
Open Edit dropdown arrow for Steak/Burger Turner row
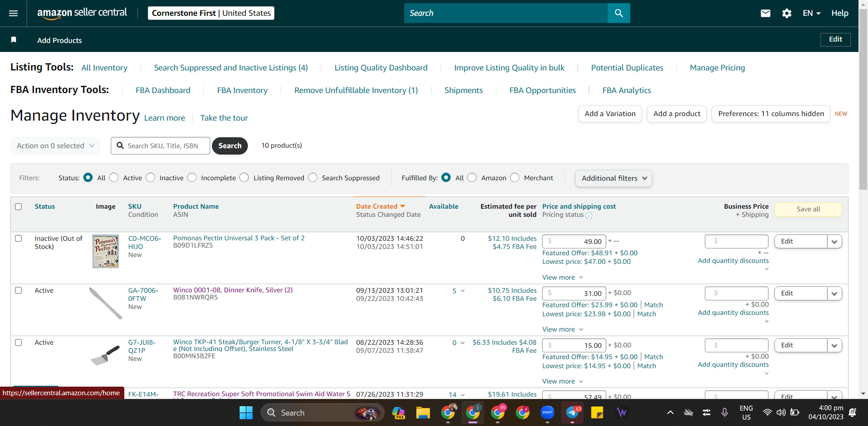(x=835, y=345)
